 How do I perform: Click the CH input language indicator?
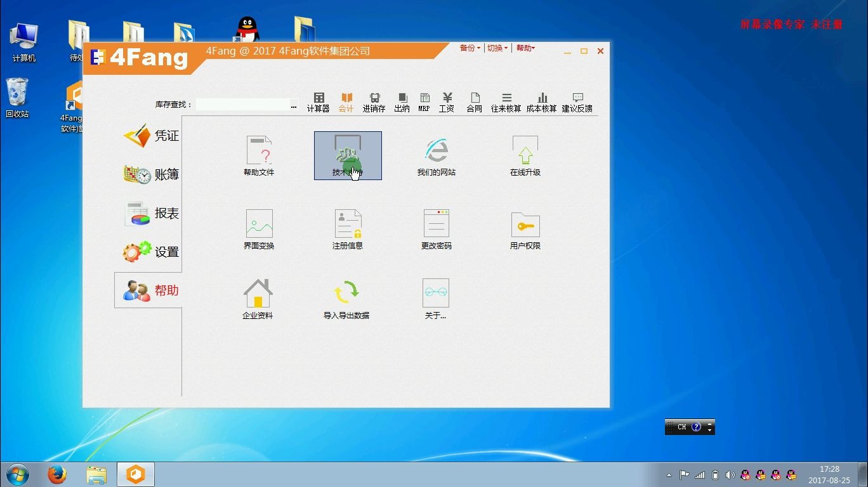[x=682, y=427]
